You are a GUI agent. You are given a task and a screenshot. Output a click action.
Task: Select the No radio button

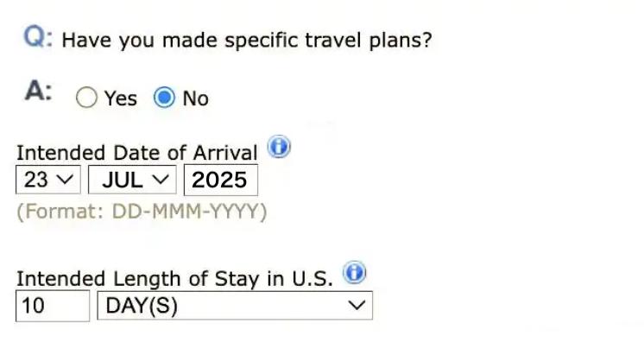click(164, 98)
